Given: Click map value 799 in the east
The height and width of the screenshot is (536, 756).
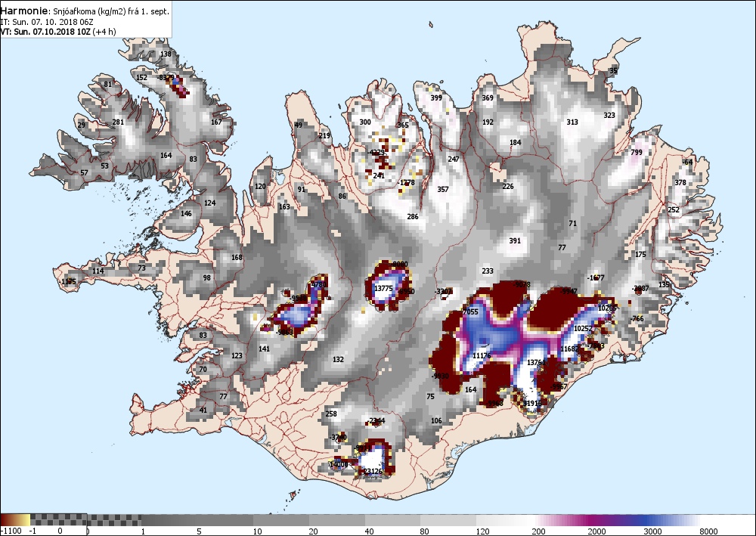Looking at the screenshot, I should coord(637,152).
